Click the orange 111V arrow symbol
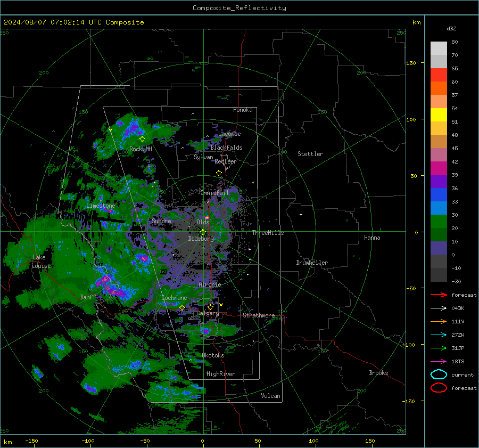 [439, 321]
